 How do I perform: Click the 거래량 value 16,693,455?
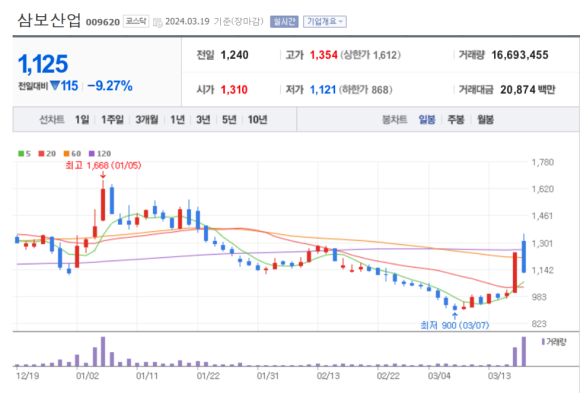pos(520,55)
